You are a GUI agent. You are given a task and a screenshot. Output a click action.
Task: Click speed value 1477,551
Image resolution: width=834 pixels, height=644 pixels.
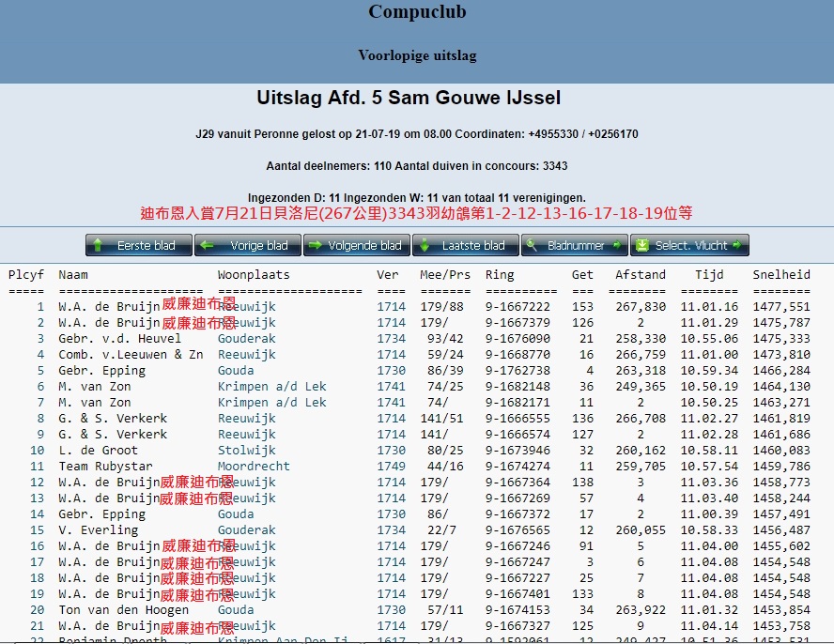tap(781, 307)
